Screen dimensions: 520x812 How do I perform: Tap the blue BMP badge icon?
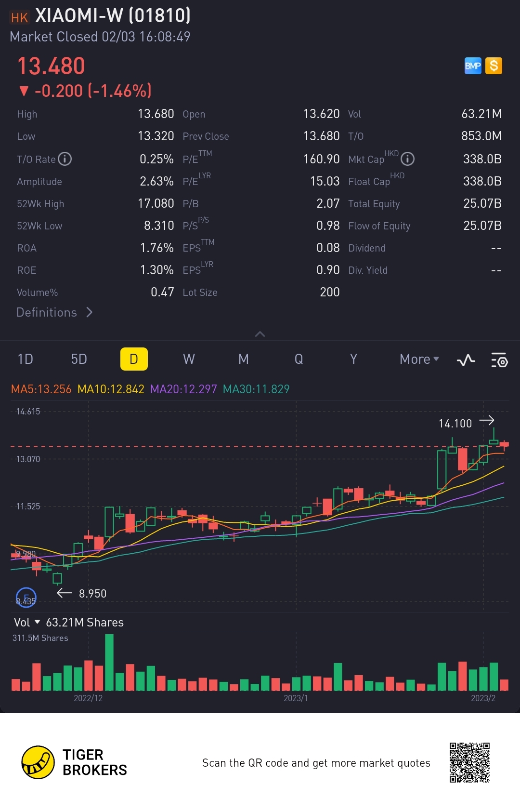[x=473, y=66]
